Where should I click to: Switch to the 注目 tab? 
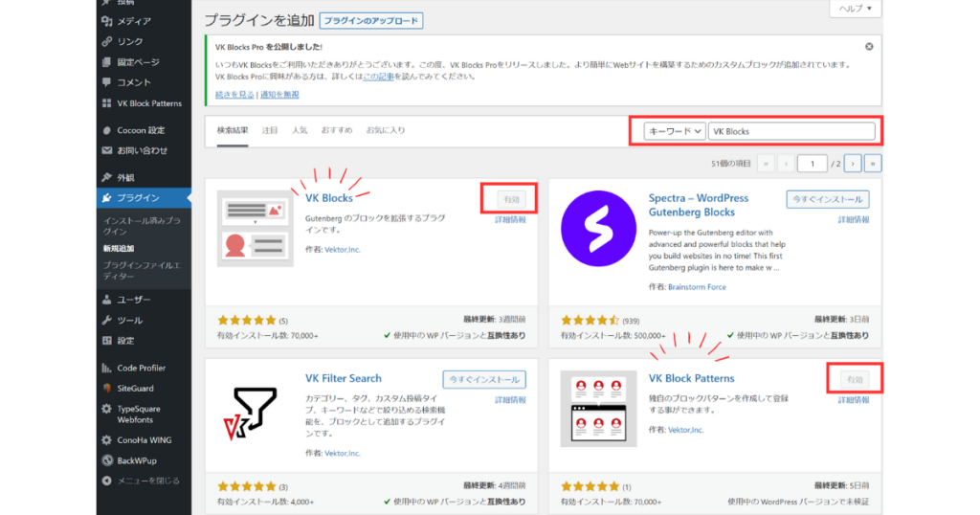coord(269,130)
